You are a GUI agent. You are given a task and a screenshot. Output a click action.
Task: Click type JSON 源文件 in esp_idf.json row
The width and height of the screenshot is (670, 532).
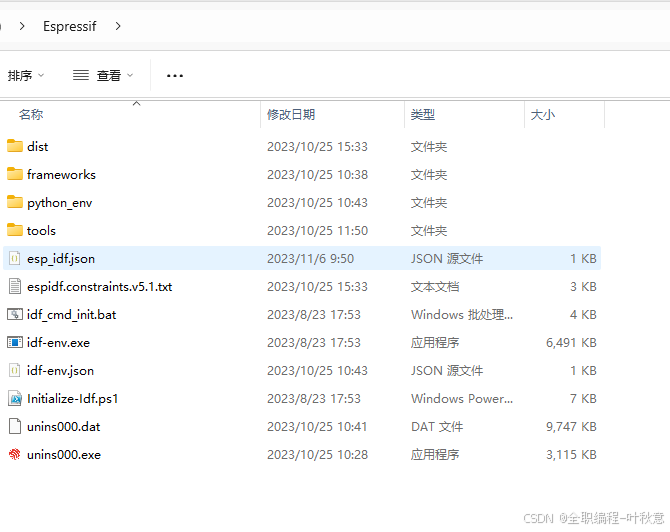[447, 259]
